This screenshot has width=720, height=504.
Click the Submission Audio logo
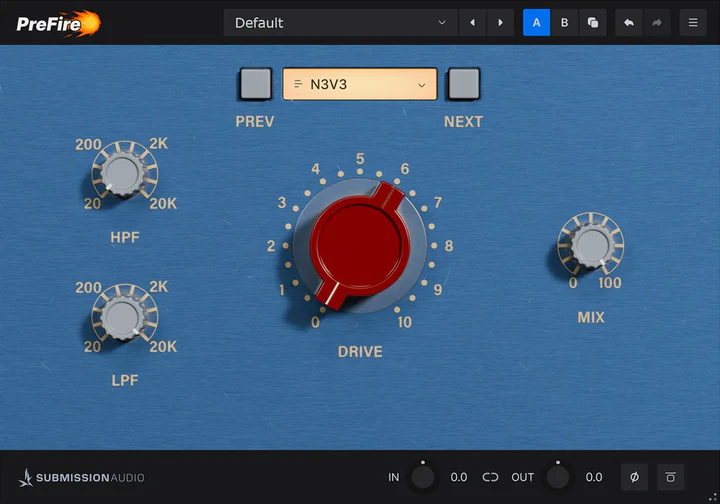coord(81,477)
